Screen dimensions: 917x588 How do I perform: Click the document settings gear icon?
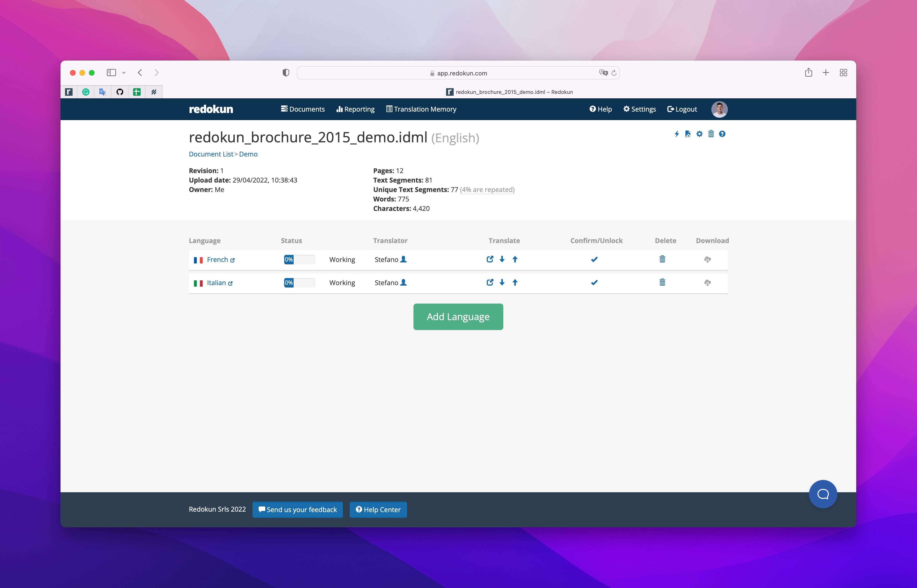coord(699,134)
